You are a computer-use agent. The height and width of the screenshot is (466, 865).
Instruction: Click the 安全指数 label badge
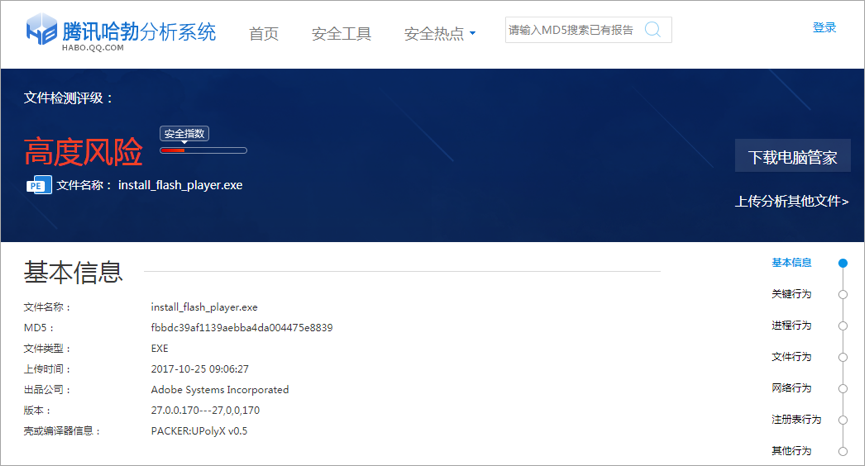[x=184, y=133]
